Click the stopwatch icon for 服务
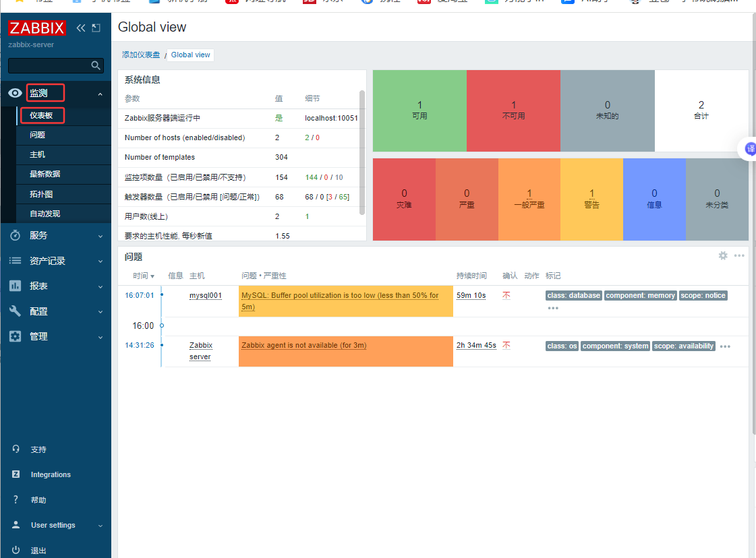Viewport: 756px width, 558px height. click(15, 235)
